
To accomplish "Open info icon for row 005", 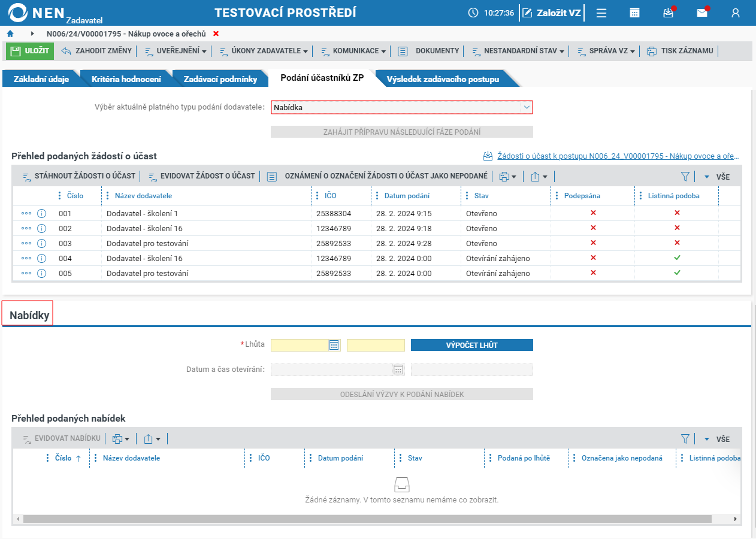I will coord(42,273).
